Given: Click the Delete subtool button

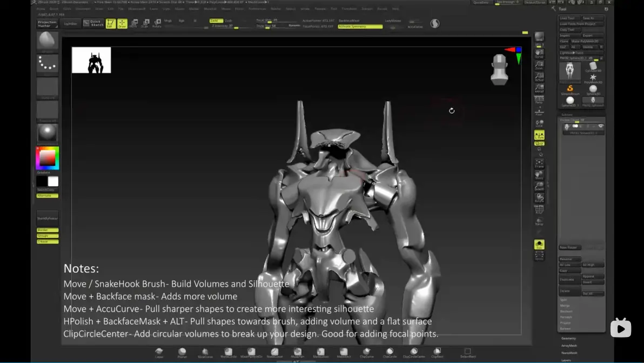Looking at the screenshot, I should click(x=569, y=291).
